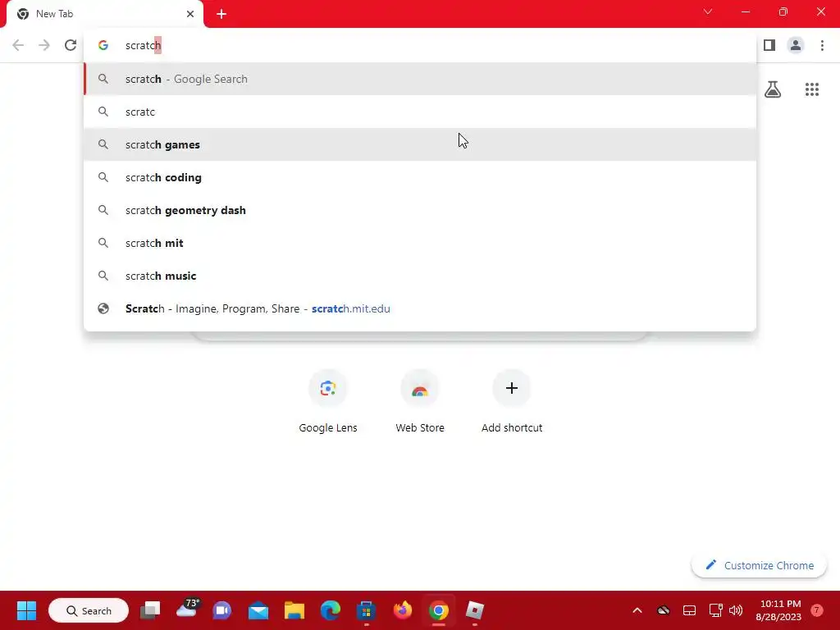Open network settings tray icon
Image resolution: width=840 pixels, height=630 pixels.
pyautogui.click(x=715, y=610)
